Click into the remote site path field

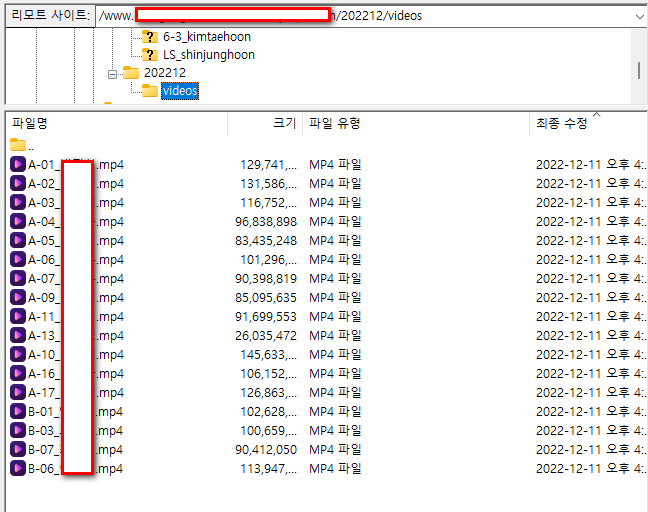point(364,16)
